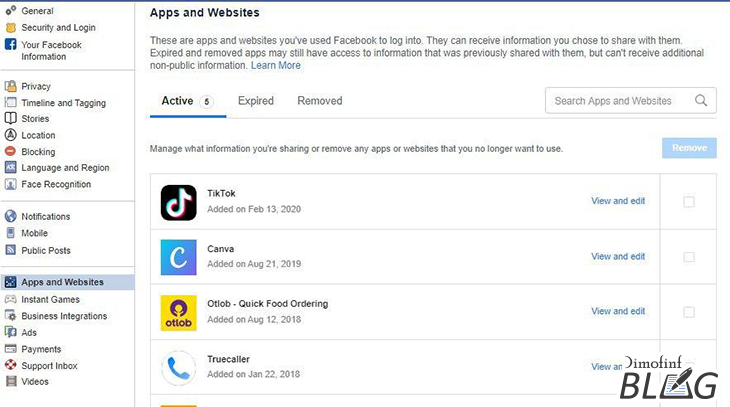Open View and edit for TikTok

tap(618, 201)
